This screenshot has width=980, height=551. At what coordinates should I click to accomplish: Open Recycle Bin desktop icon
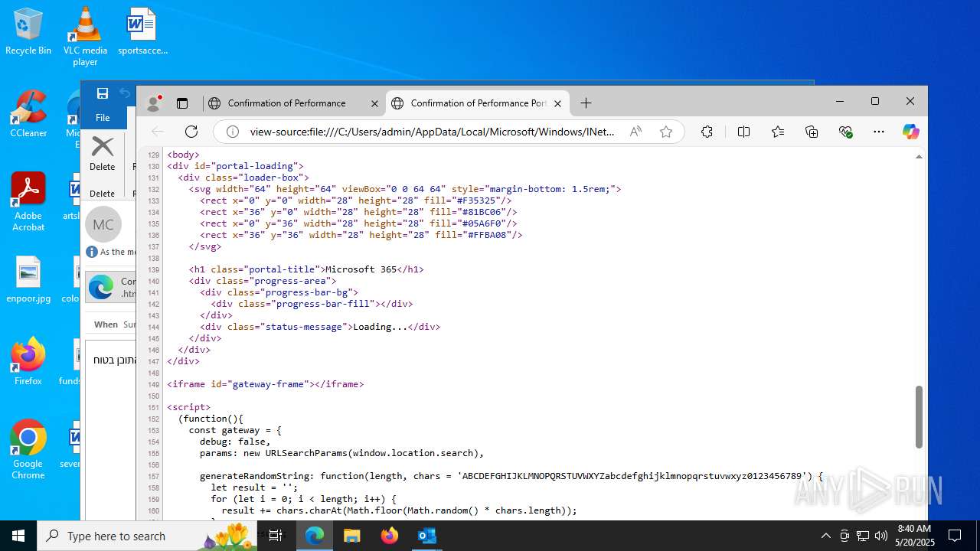coord(28,32)
